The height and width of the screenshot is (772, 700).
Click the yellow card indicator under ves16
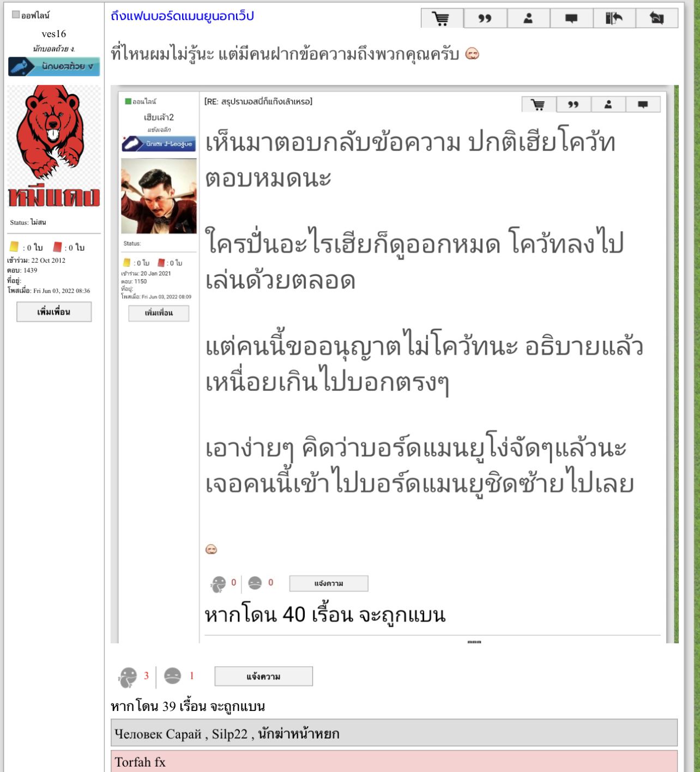[x=14, y=246]
